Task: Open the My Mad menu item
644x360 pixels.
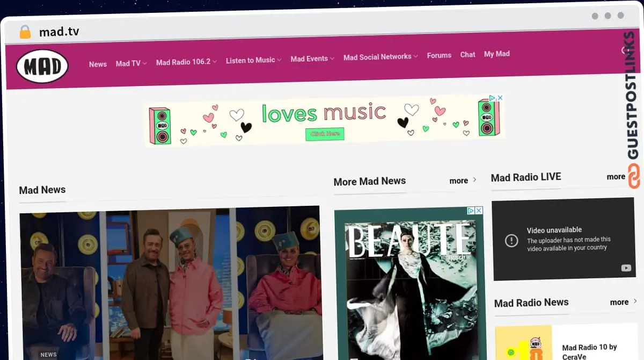Action: coord(497,54)
